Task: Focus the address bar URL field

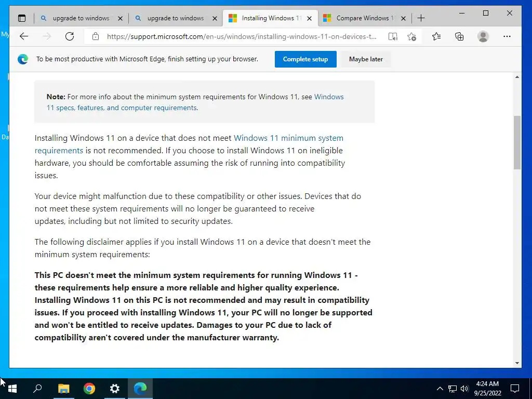Action: tap(241, 37)
